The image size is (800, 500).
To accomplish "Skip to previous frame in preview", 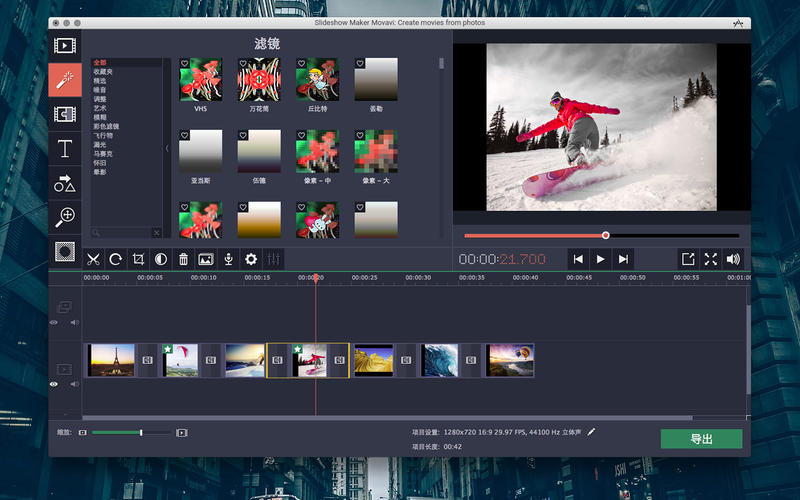I will [x=578, y=259].
